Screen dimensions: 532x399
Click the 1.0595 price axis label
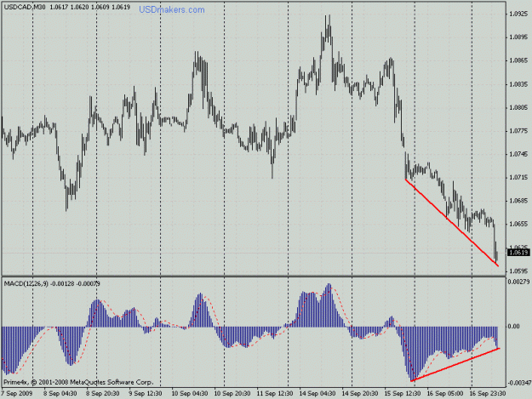[x=518, y=271]
